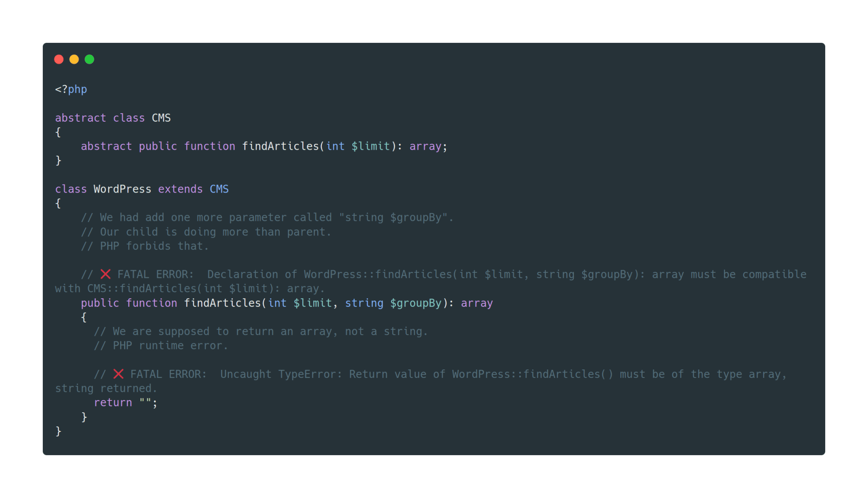Click the empty string literal after return
868x498 pixels.
[145, 403]
